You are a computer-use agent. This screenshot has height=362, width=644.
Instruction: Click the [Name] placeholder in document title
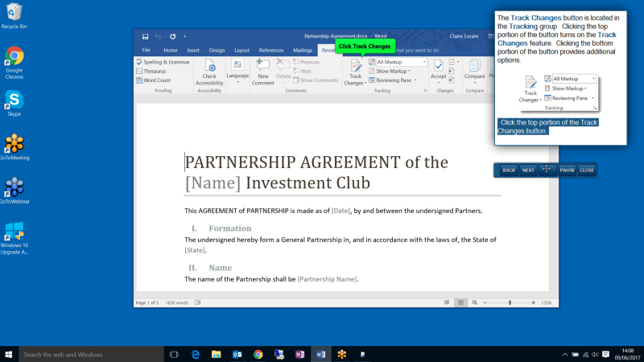click(213, 183)
